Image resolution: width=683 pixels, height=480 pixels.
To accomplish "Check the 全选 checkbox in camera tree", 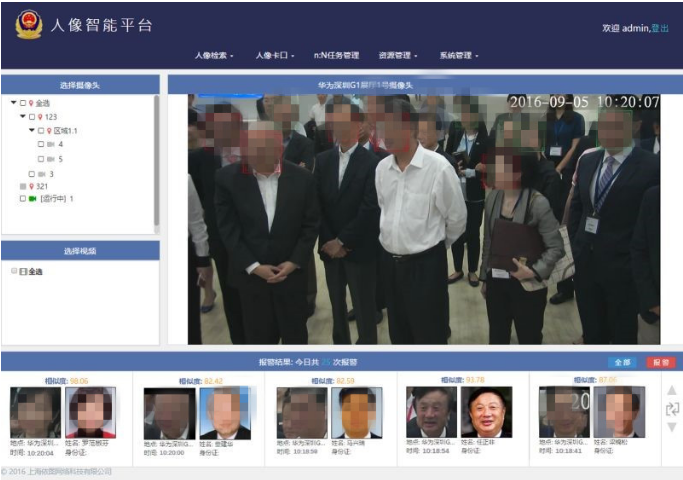I will click(22, 103).
